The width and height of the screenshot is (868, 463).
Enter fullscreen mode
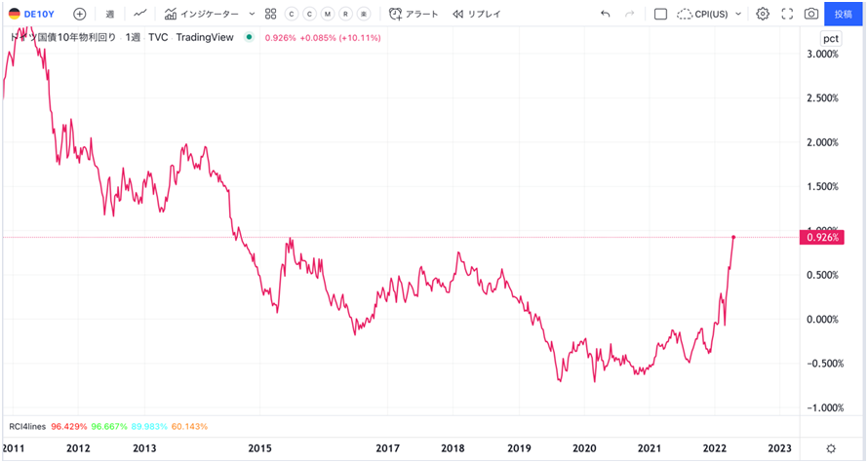pyautogui.click(x=787, y=14)
